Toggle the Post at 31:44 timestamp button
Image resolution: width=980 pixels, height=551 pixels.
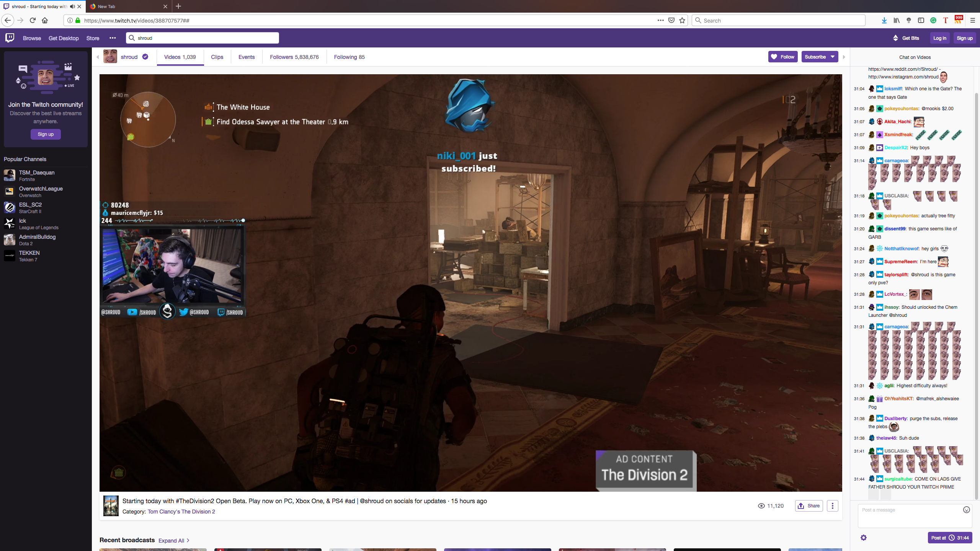(x=950, y=538)
